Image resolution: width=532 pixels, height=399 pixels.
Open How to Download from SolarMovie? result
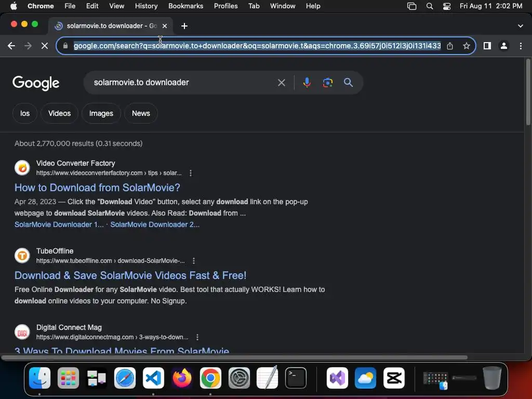pos(97,188)
